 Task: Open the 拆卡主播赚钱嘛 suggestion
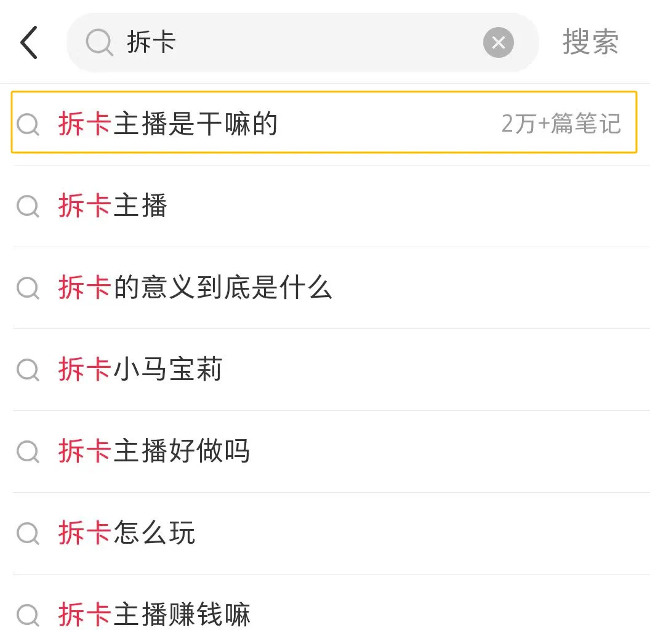pyautogui.click(x=154, y=614)
